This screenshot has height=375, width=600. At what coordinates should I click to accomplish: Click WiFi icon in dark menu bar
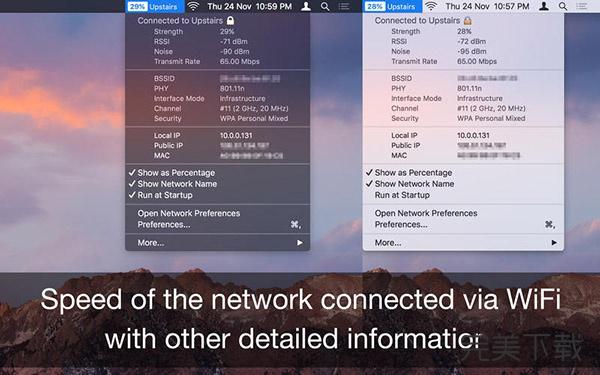[x=194, y=6]
